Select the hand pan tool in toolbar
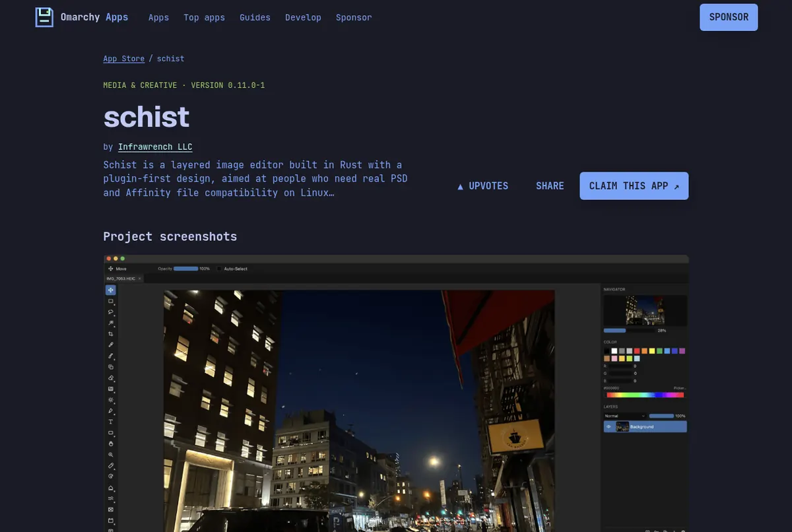This screenshot has height=532, width=792. (x=111, y=444)
